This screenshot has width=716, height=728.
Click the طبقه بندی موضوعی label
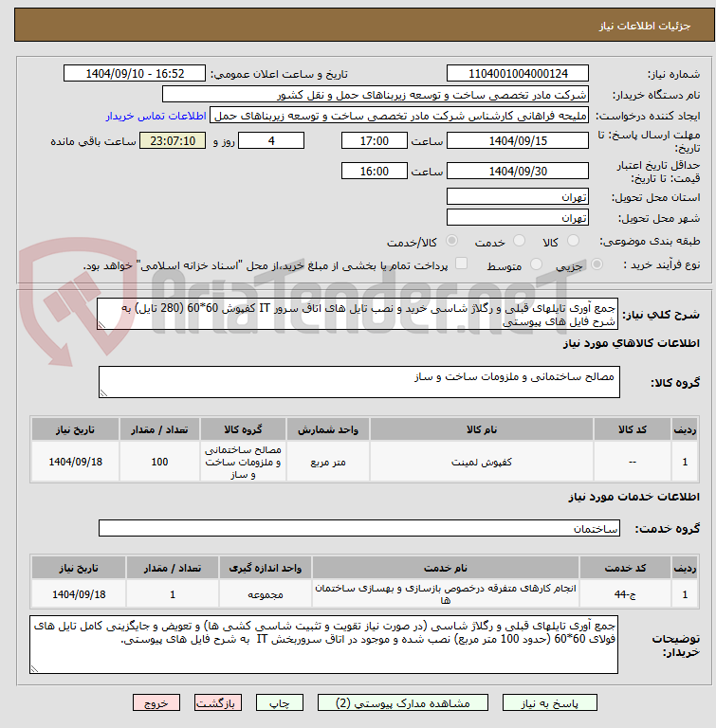click(x=650, y=242)
